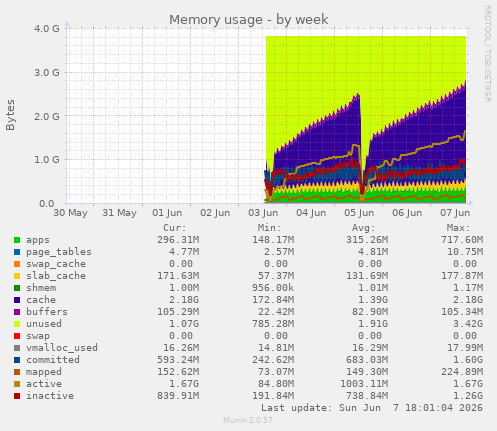Click the chart title 'Memory usage - by week'
Screen dimensions: 497x431
click(249, 20)
